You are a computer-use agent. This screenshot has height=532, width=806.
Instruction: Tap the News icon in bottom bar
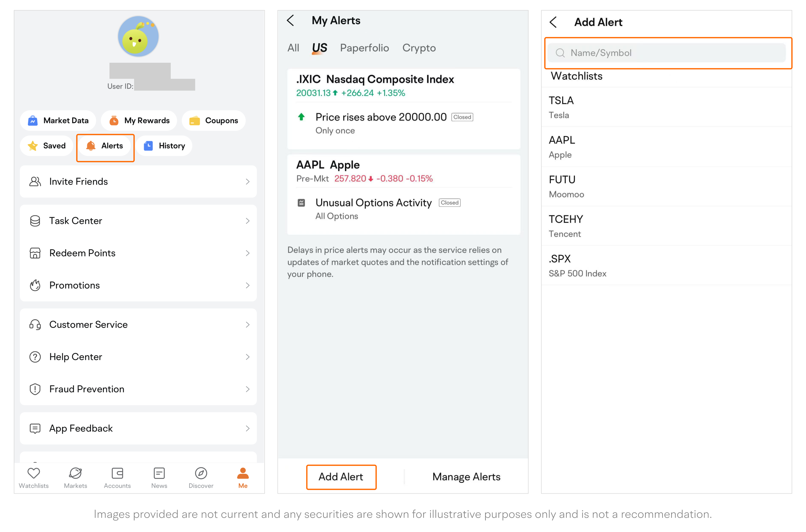click(x=159, y=473)
